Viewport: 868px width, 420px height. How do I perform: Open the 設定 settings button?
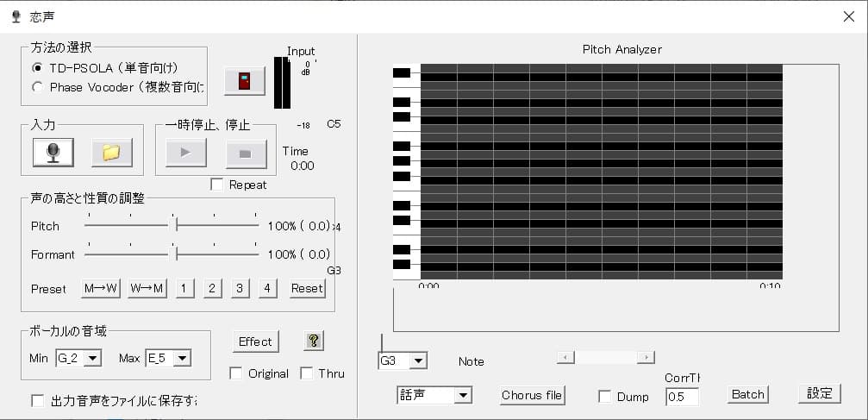coord(820,394)
